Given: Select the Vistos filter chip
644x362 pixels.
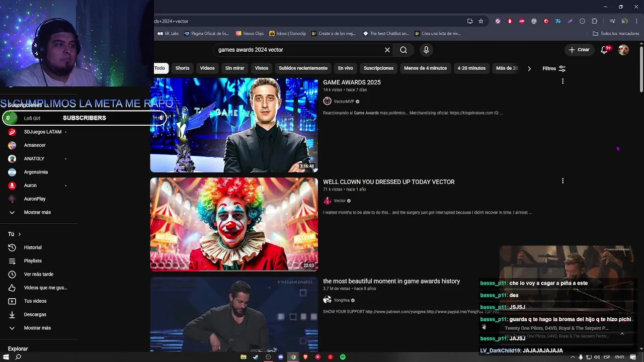Looking at the screenshot, I should pos(262,68).
